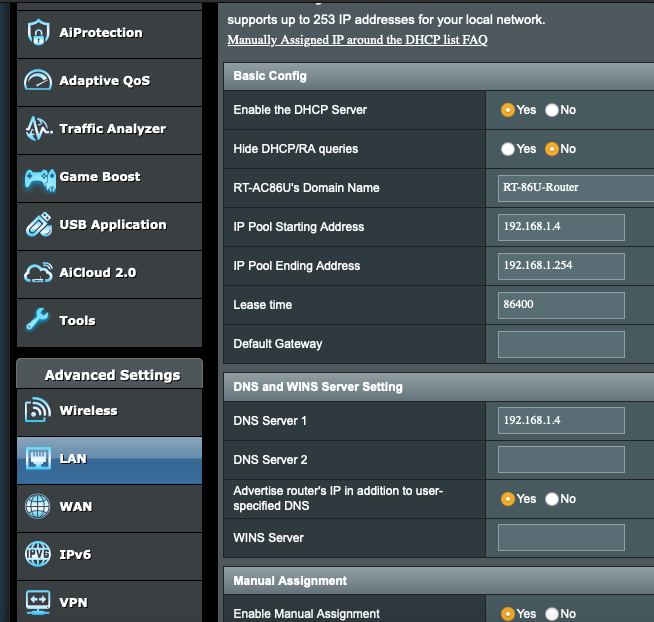This screenshot has height=622, width=654.
Task: Go to the VPN settings section
Action: pos(73,602)
